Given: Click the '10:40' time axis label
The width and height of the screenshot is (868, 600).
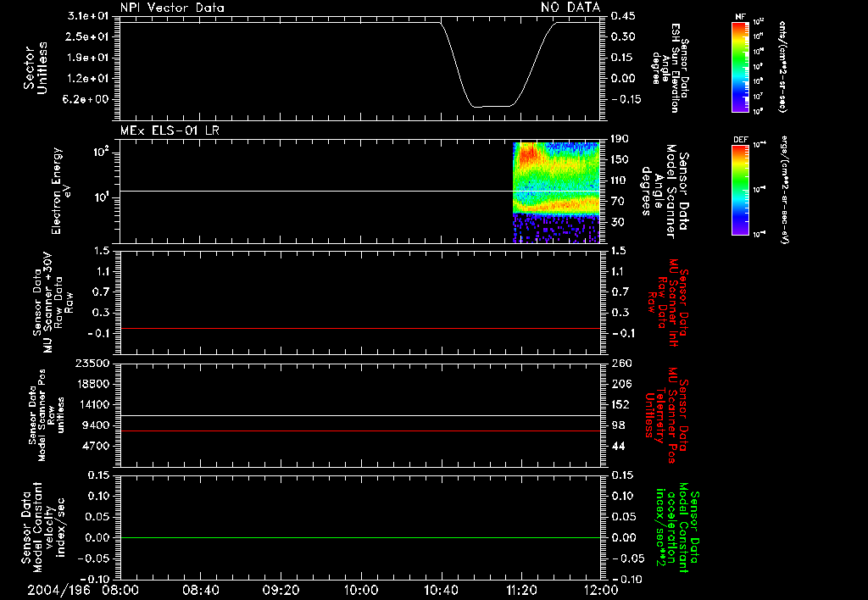Looking at the screenshot, I should click(441, 590).
